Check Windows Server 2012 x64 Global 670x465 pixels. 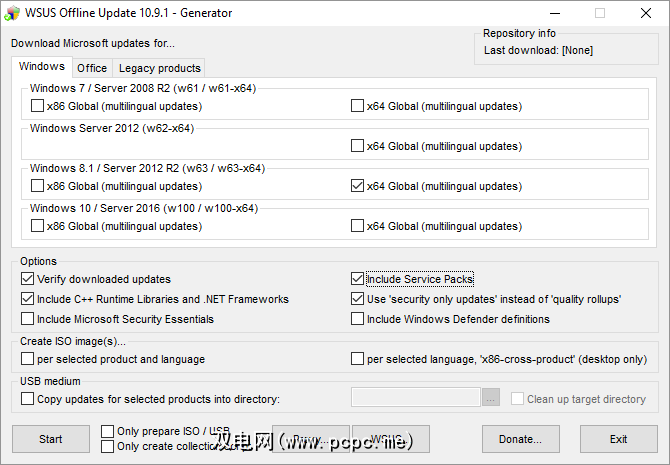pyautogui.click(x=358, y=146)
